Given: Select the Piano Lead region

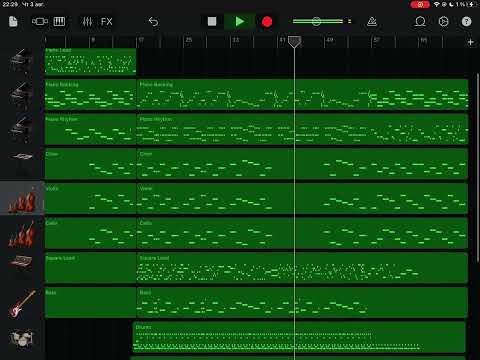Looking at the screenshot, I should pos(90,61).
